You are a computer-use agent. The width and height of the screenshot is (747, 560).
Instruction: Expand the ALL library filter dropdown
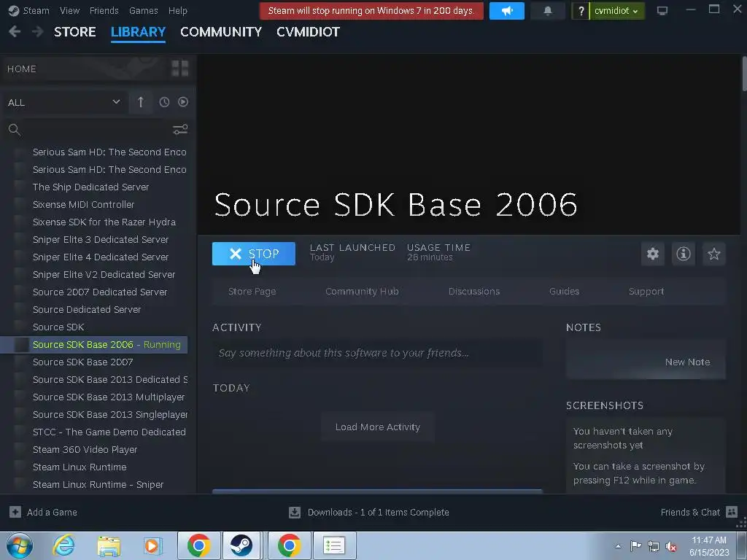click(64, 102)
